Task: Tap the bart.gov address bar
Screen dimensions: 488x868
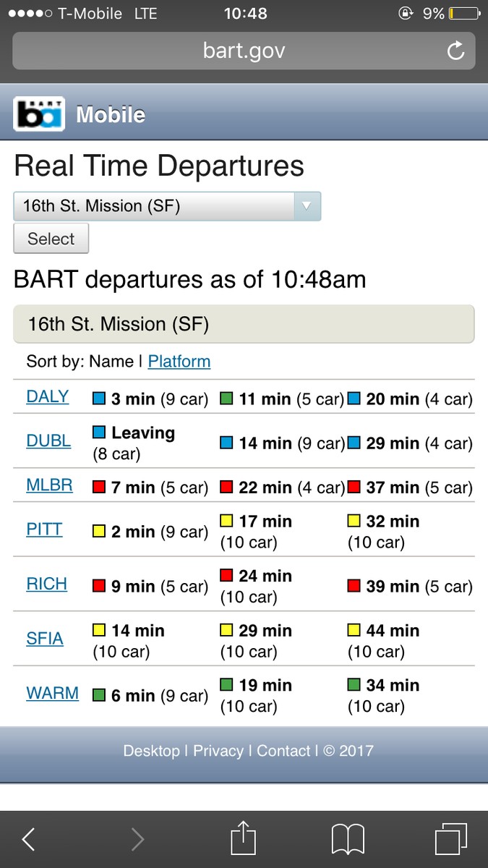Action: pos(244,51)
